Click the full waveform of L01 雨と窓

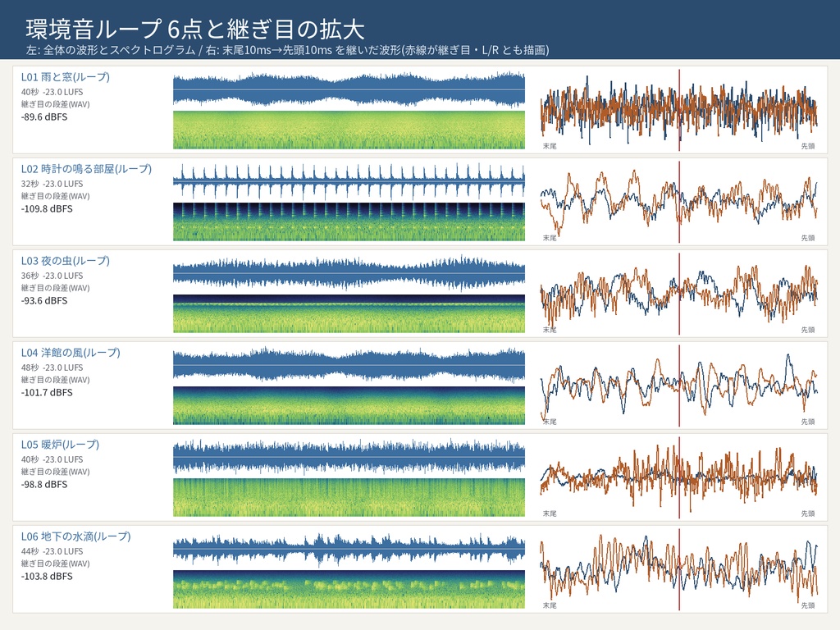point(349,89)
